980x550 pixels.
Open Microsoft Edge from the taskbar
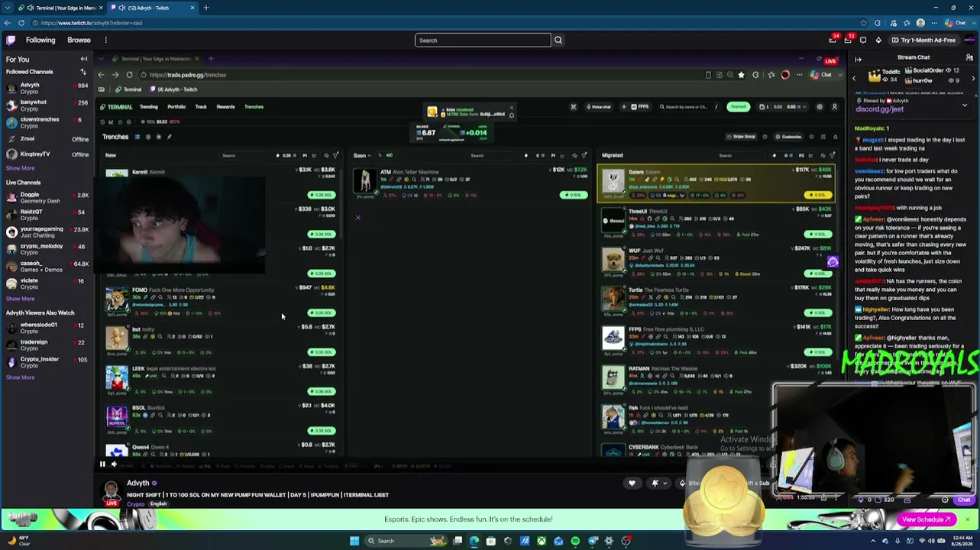[474, 541]
